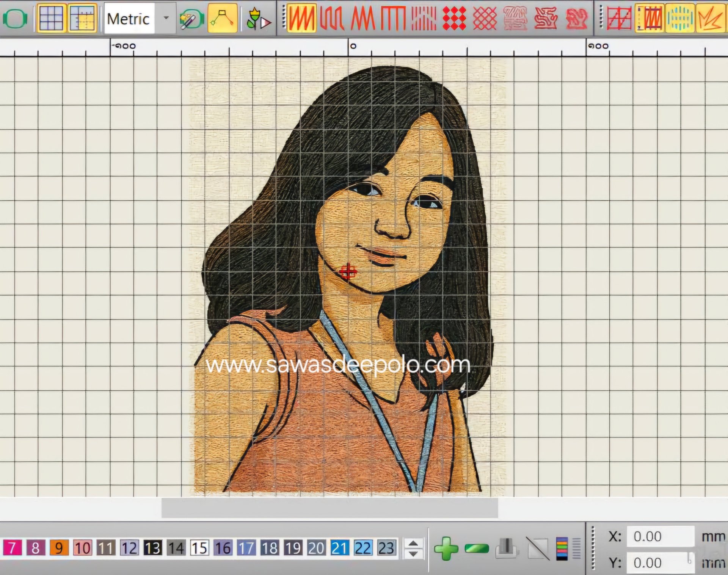Click the Metric measurement units box
The height and width of the screenshot is (575, 728).
point(129,18)
